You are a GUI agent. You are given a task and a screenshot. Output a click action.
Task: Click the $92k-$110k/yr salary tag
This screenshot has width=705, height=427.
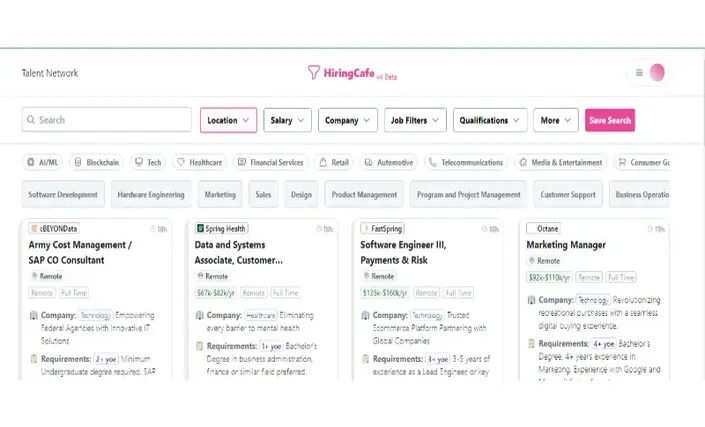pos(549,277)
